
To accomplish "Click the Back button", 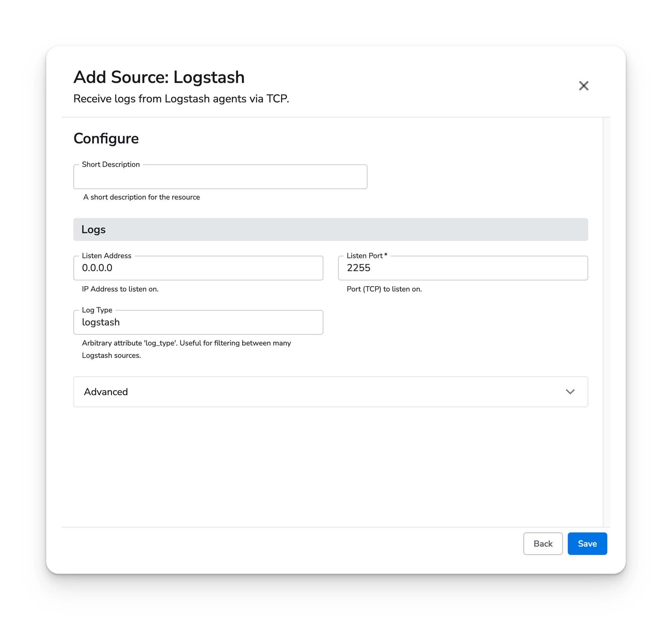I will (x=543, y=544).
